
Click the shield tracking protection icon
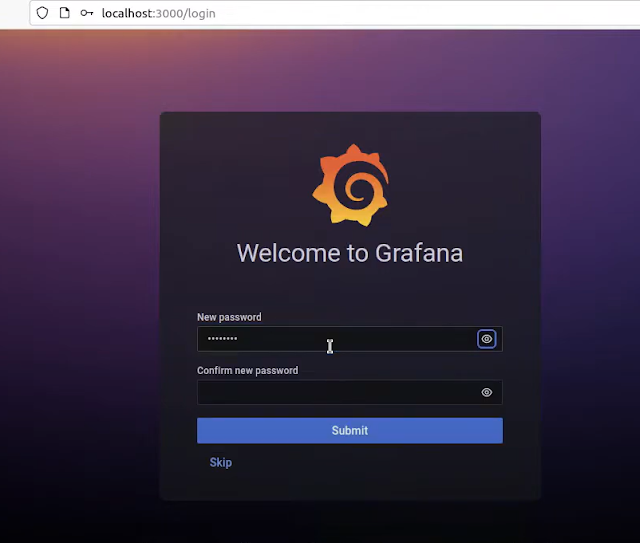tap(42, 13)
